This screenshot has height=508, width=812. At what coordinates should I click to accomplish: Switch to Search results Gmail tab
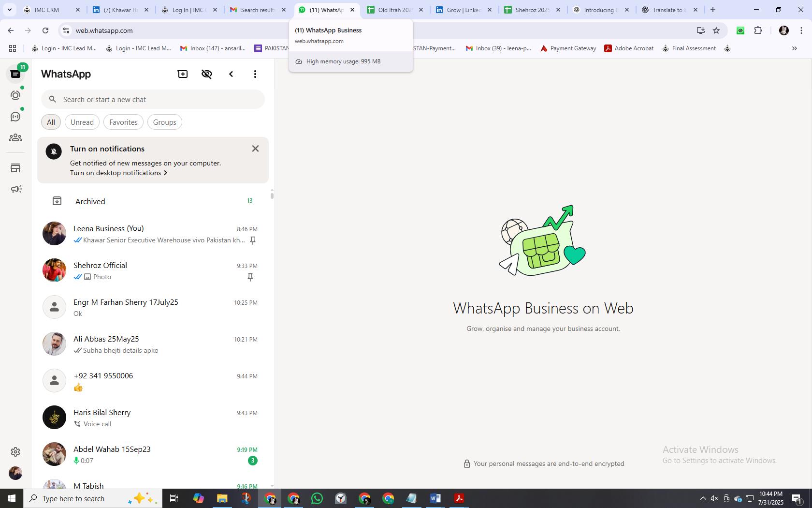click(x=259, y=10)
